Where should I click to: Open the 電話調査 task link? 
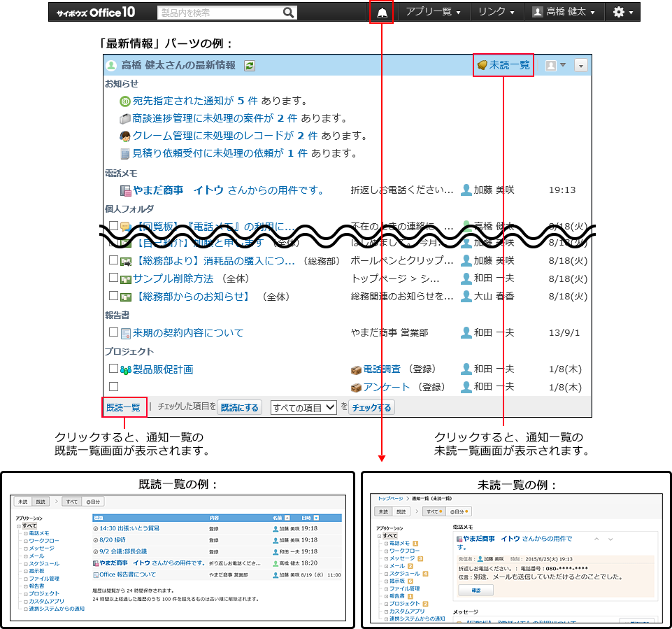coord(382,369)
